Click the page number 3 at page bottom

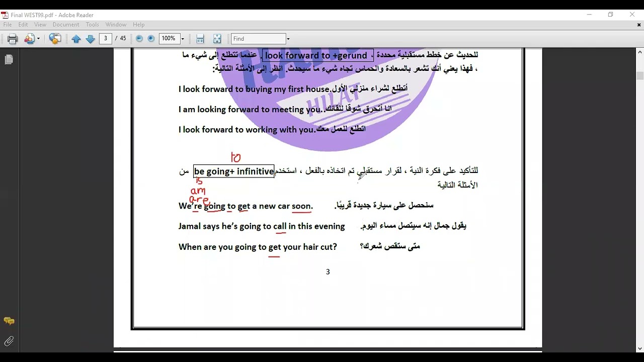click(x=328, y=272)
